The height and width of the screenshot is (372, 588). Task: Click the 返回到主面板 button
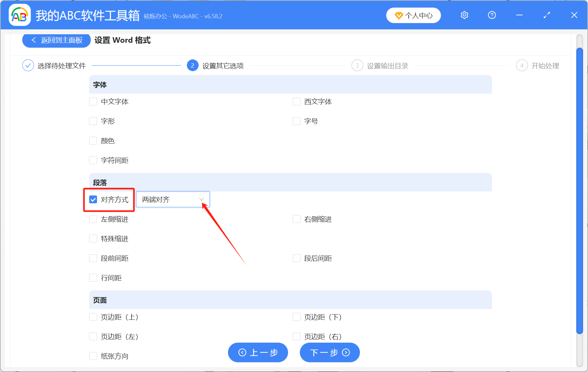pyautogui.click(x=56, y=40)
